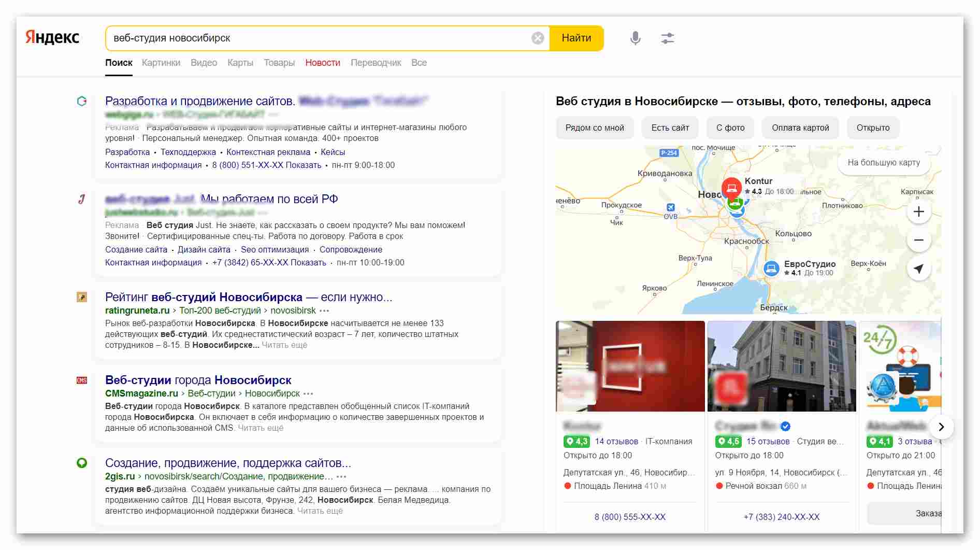Go to the Новости tab
Viewport: 980px width, 550px height.
[323, 63]
